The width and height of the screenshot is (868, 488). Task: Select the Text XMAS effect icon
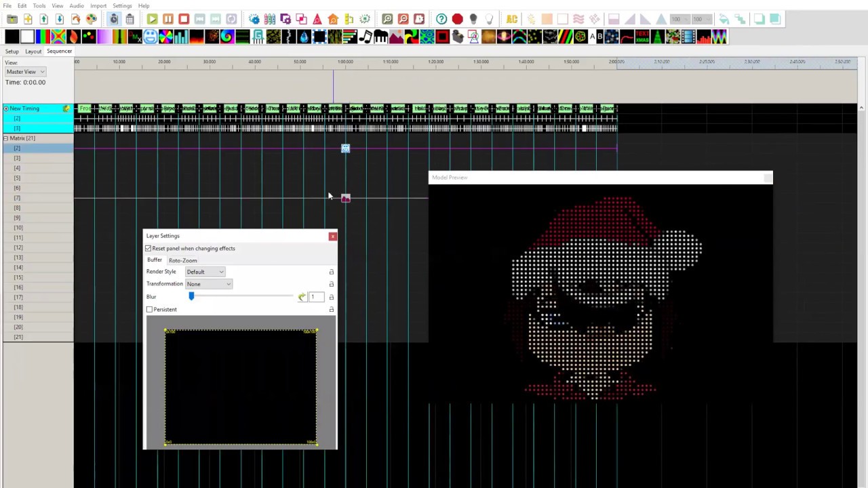(x=642, y=37)
